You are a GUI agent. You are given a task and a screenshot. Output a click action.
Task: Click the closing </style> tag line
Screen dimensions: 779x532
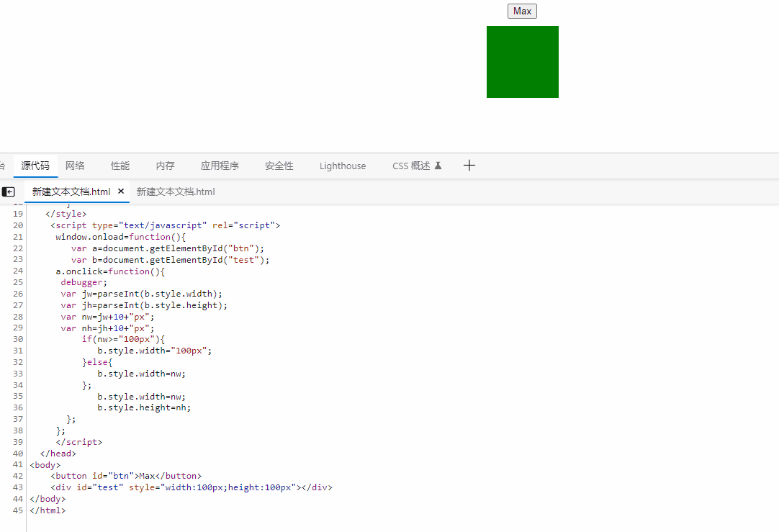[66, 214]
